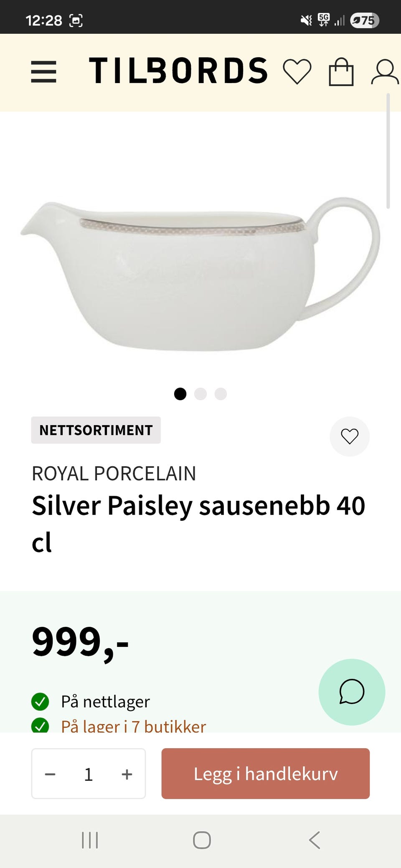Click the quantity field showing 1
Viewport: 401px width, 868px height.
(x=89, y=774)
